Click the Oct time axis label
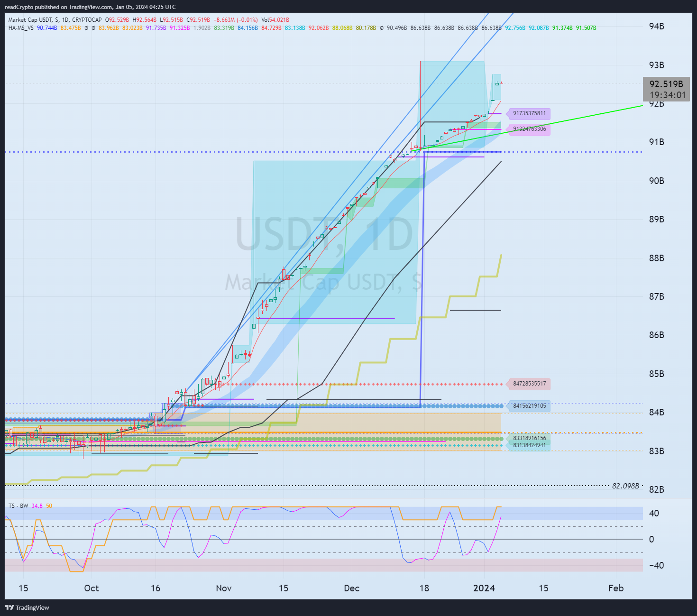The height and width of the screenshot is (616, 697). point(92,588)
